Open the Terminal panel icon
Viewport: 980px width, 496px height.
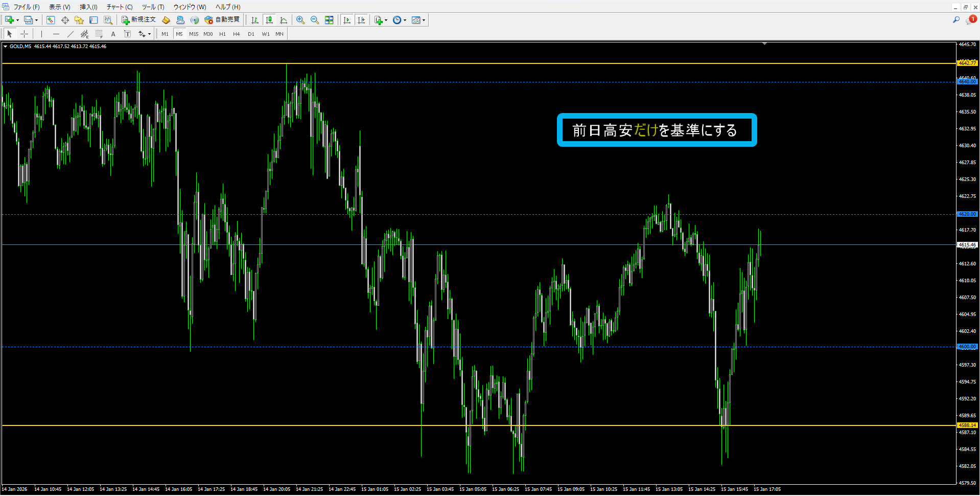(94, 20)
